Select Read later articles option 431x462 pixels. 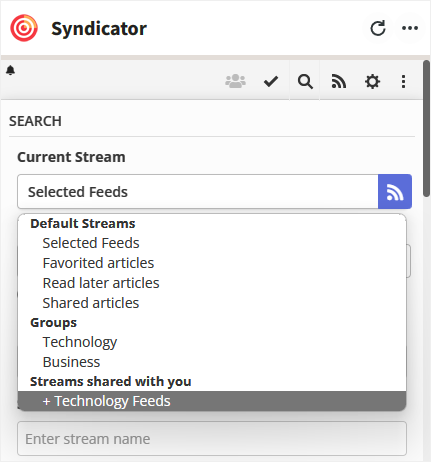click(x=101, y=283)
